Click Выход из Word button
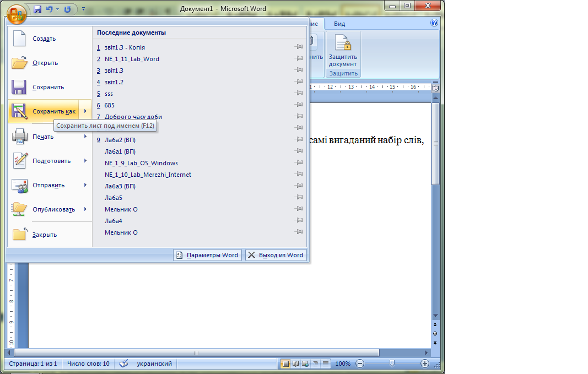Image resolution: width=588 pixels, height=374 pixels. [x=276, y=255]
